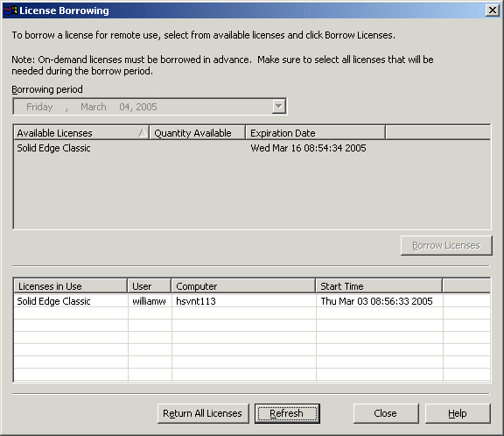Click the Computer column header
Screen dimensions: 504x436
tap(243, 285)
